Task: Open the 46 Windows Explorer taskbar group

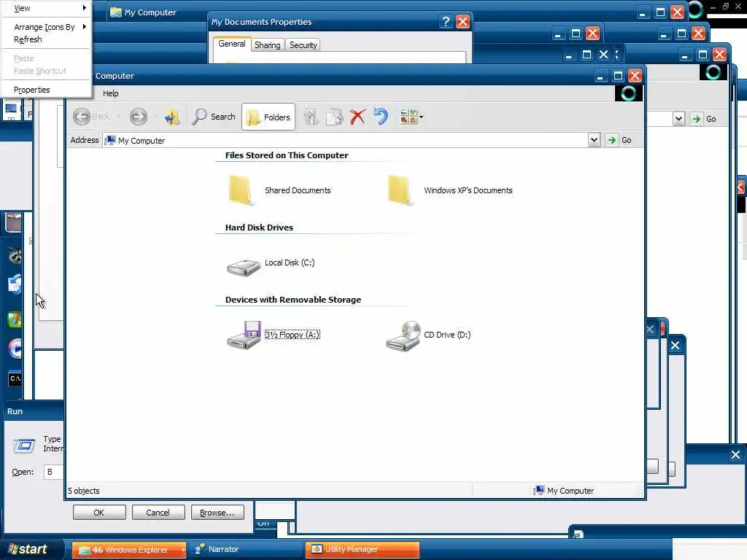Action: [x=128, y=550]
